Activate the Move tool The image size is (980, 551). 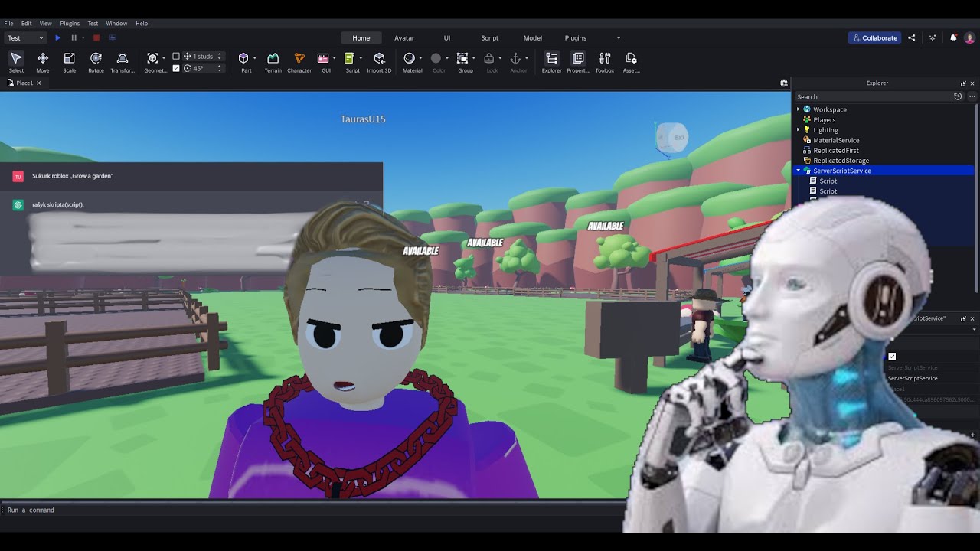(x=43, y=62)
